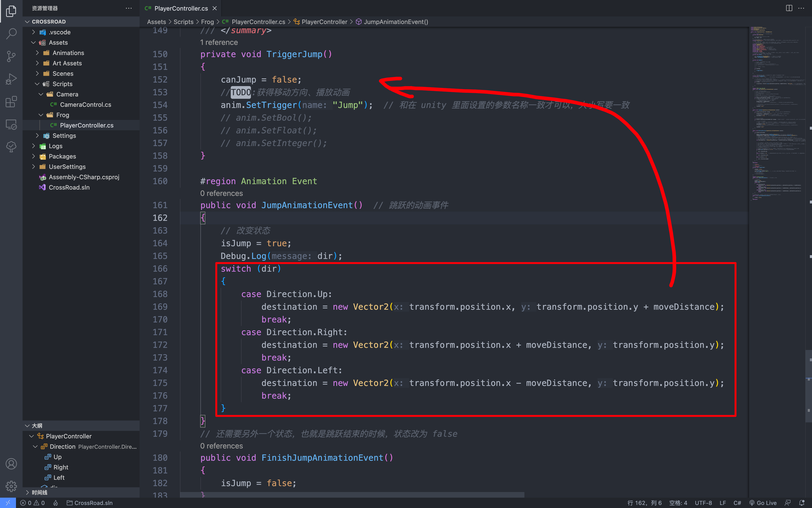Change file encoding UTF-8
812x508 pixels.
[x=703, y=503]
